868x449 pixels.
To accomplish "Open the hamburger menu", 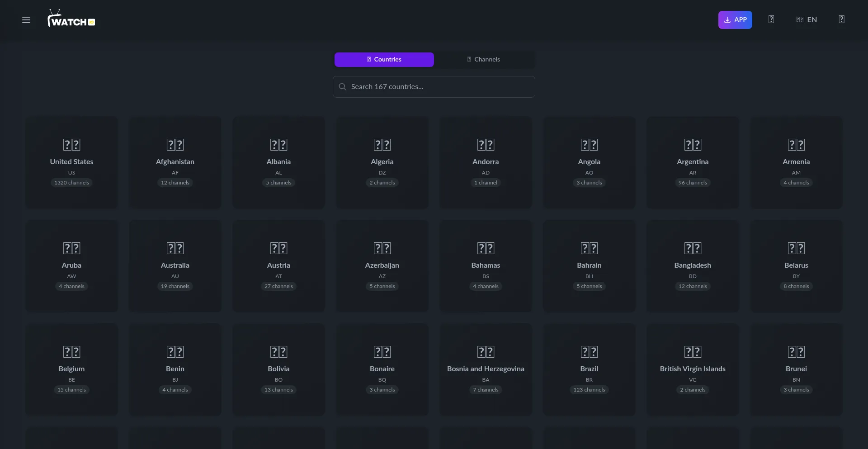I will [26, 20].
